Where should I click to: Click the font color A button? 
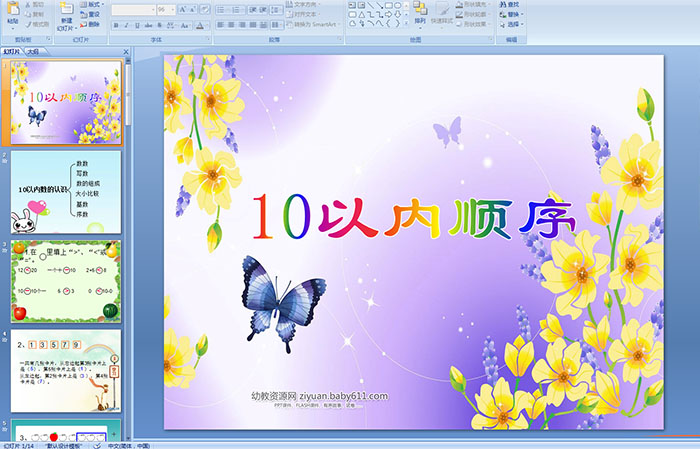(x=200, y=25)
